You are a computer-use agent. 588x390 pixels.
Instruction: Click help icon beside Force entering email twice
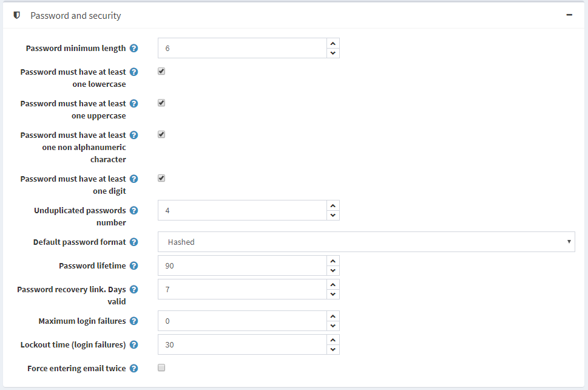(134, 368)
